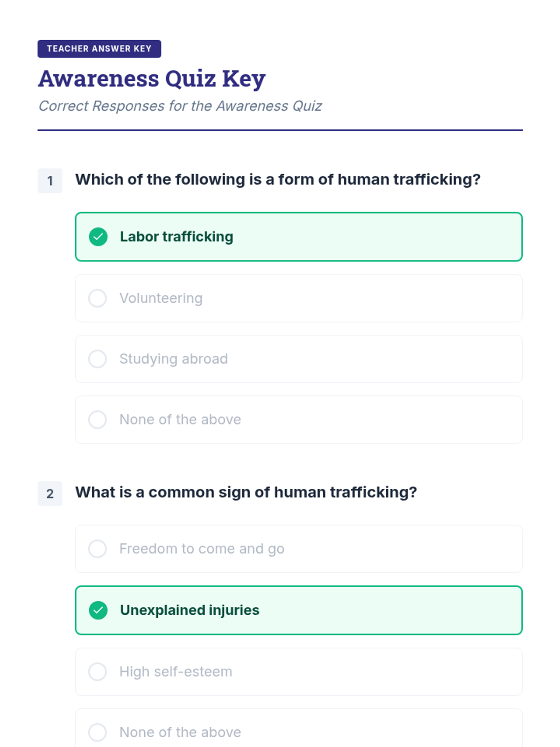The image size is (560, 747).
Task: Pick the High self-esteem radio option
Action: [x=98, y=672]
